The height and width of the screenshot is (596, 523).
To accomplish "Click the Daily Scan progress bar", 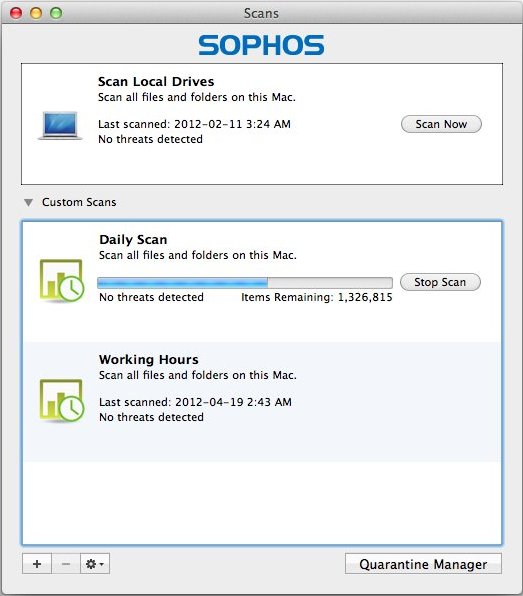I will click(245, 283).
